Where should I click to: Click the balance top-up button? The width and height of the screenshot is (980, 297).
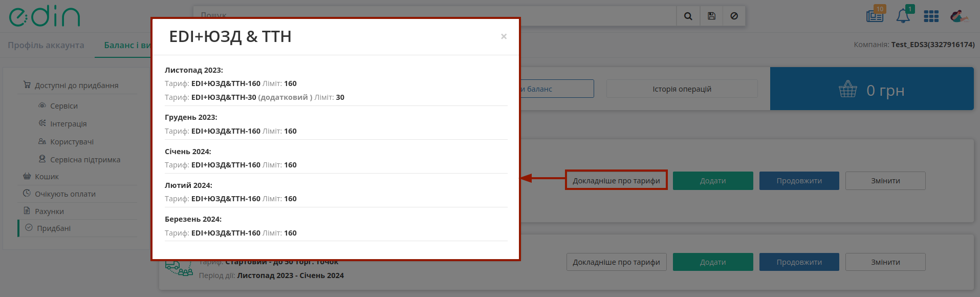pyautogui.click(x=557, y=89)
